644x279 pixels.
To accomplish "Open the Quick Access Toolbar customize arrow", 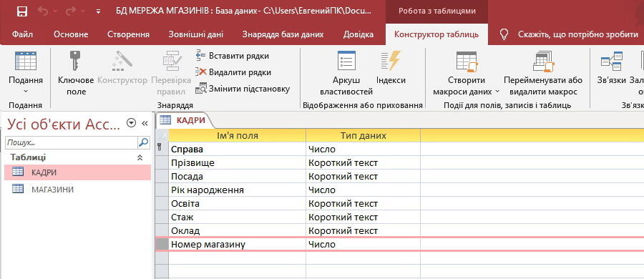I will [x=98, y=12].
